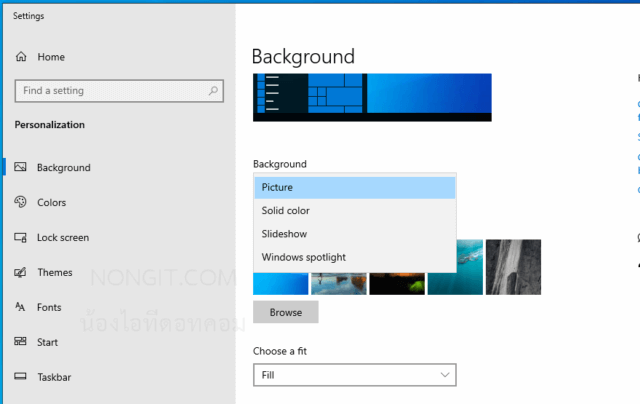The height and width of the screenshot is (404, 640).
Task: Select the blue Windows wallpaper thumbnail
Action: pyautogui.click(x=280, y=284)
